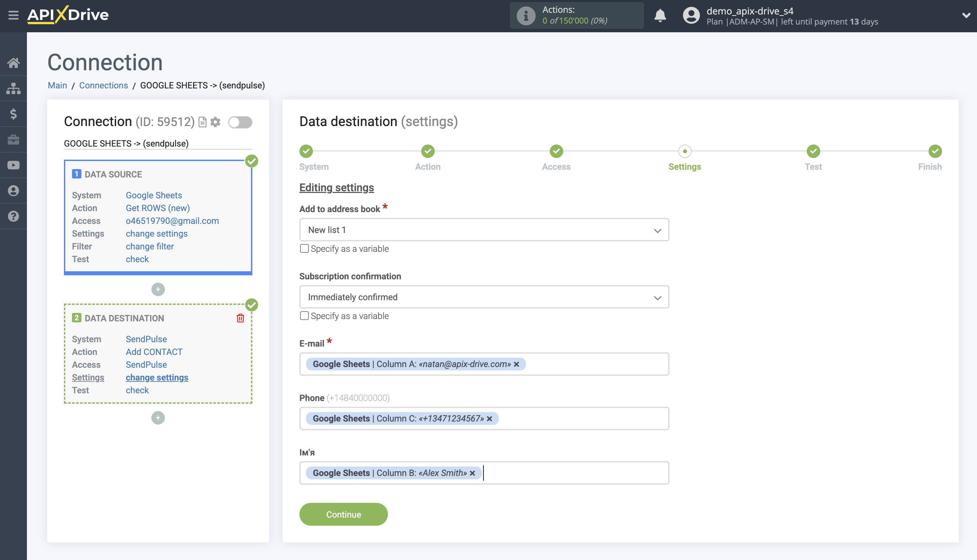977x560 pixels.
Task: Open the Connections breadcrumb link
Action: (104, 85)
